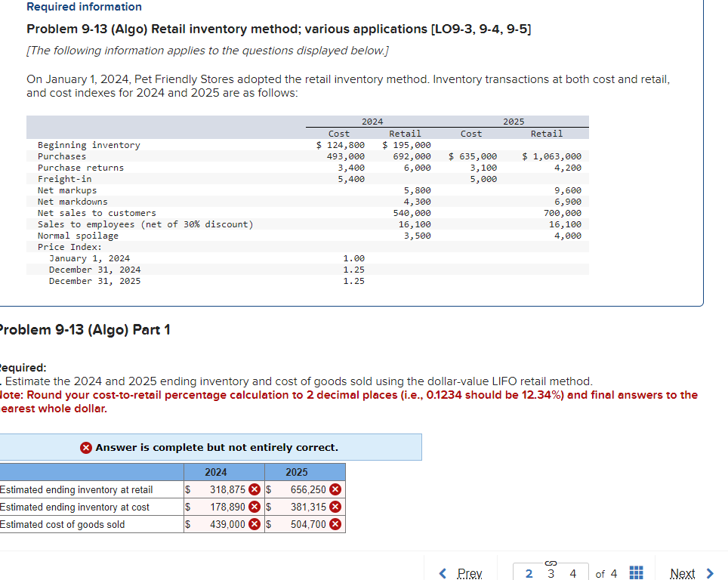Click the 439,000 cost of goods sold input

point(227,523)
